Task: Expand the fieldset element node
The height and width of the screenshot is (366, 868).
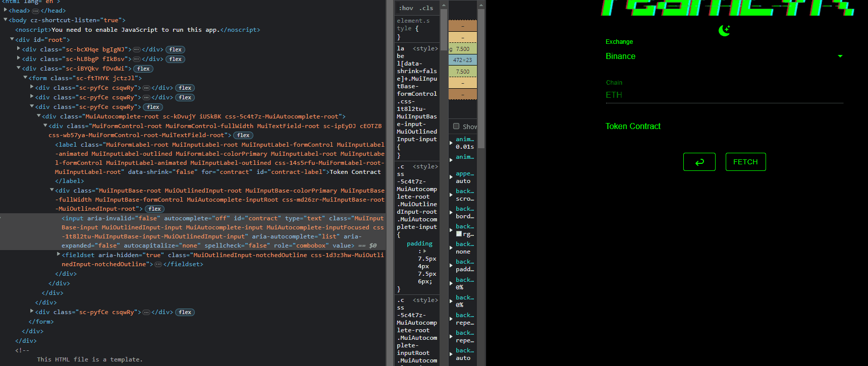Action: (x=59, y=255)
